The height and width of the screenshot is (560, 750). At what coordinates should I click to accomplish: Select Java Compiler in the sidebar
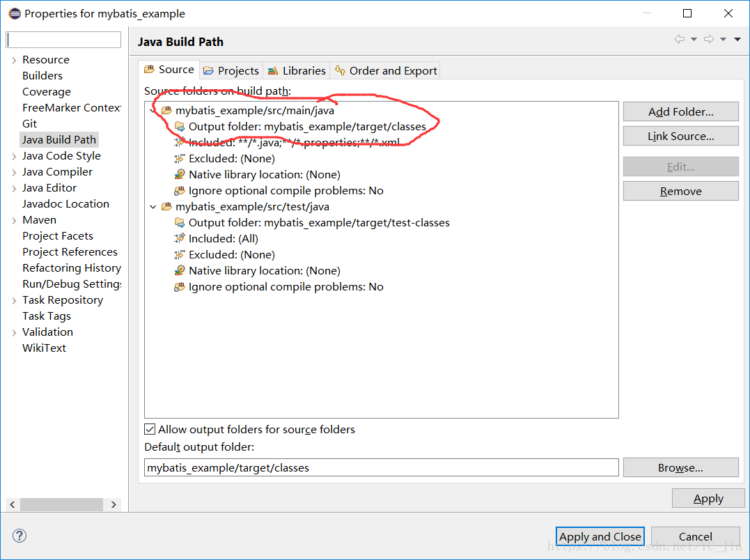[x=57, y=172]
